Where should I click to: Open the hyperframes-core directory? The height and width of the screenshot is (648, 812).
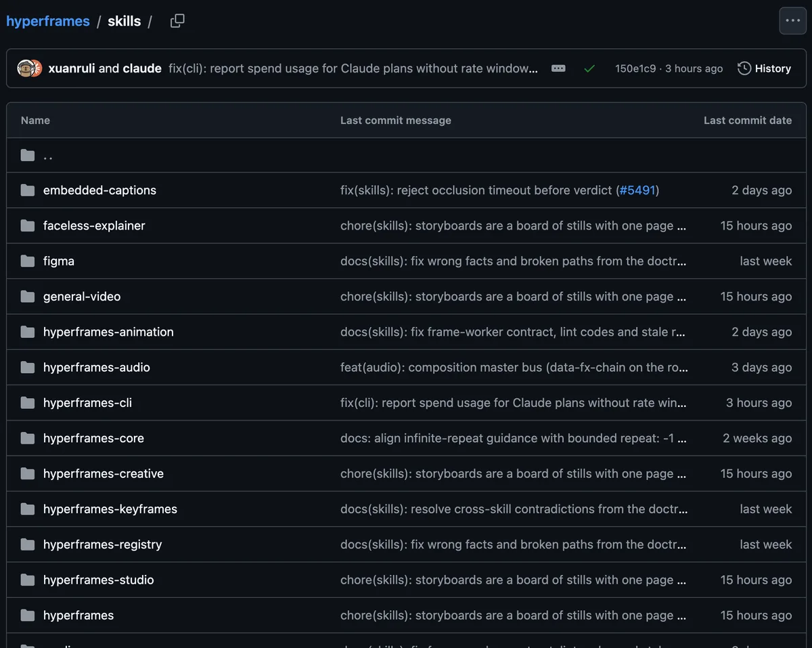(x=93, y=438)
